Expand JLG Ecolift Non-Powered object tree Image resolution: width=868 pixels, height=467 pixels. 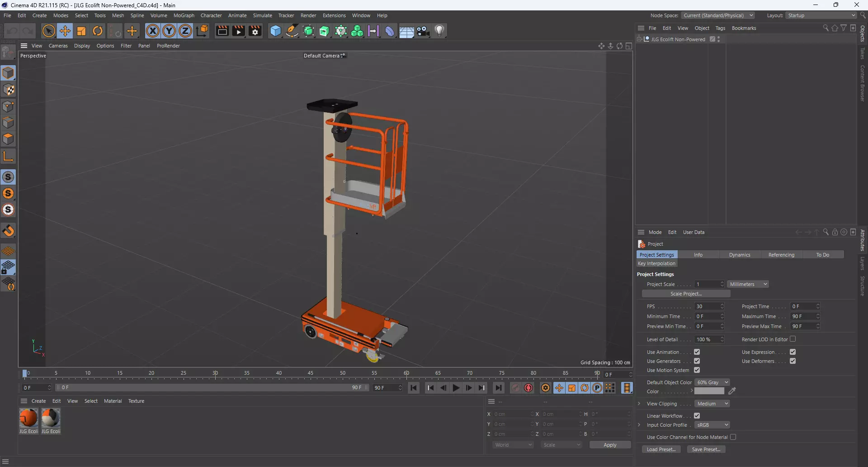tap(639, 39)
